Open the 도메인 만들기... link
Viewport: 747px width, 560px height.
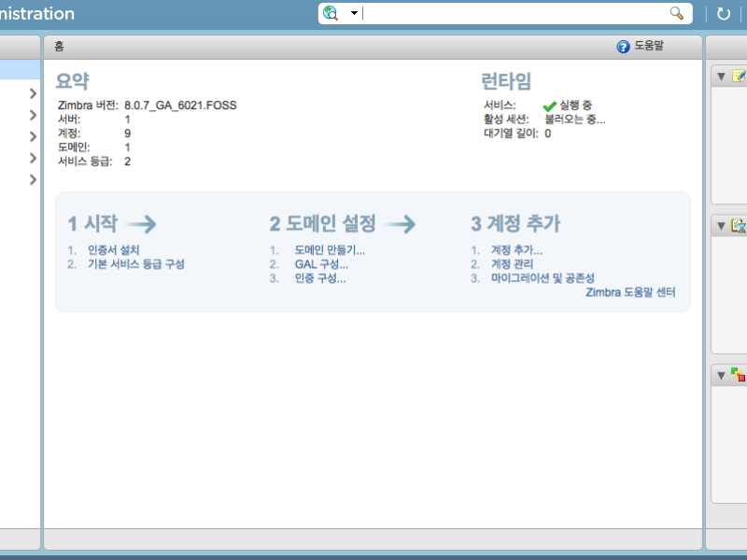coord(330,250)
